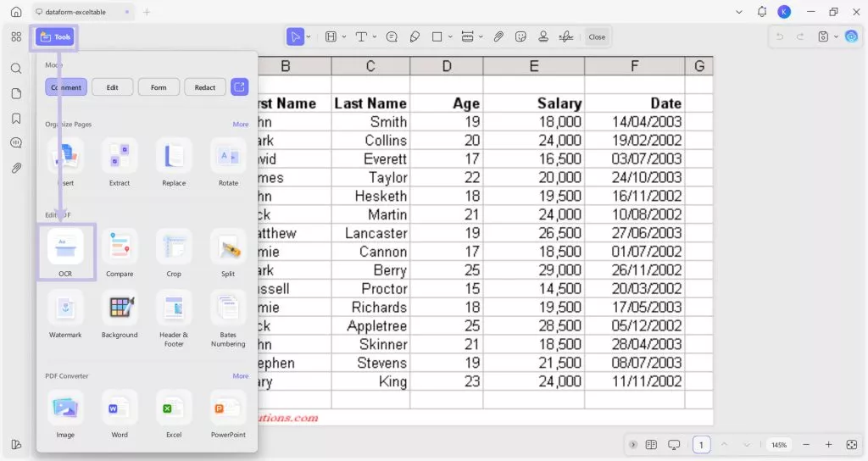Expand the text tool dropdown arrow

pyautogui.click(x=374, y=37)
